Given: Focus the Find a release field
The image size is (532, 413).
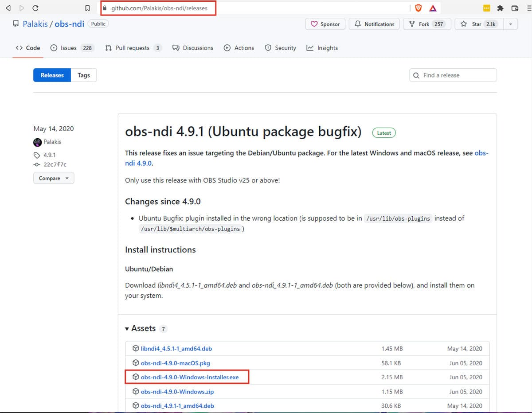Looking at the screenshot, I should point(453,75).
